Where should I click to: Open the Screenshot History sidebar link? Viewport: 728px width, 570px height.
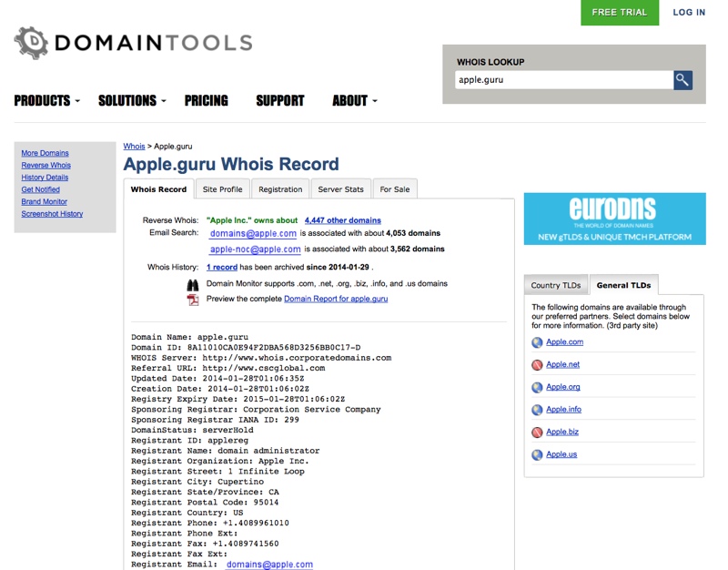pyautogui.click(x=52, y=213)
